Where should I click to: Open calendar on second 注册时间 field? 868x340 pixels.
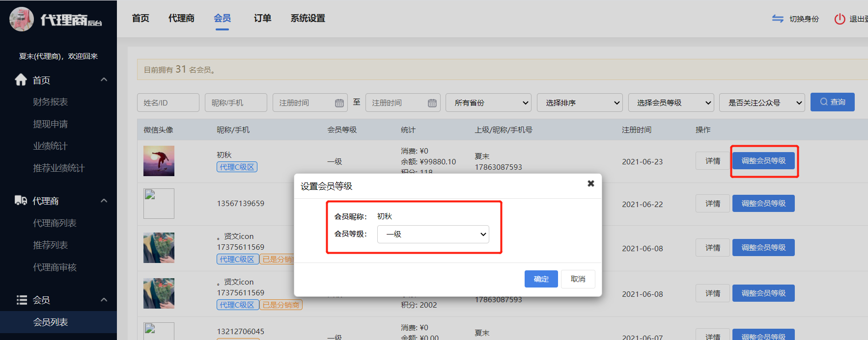(432, 103)
